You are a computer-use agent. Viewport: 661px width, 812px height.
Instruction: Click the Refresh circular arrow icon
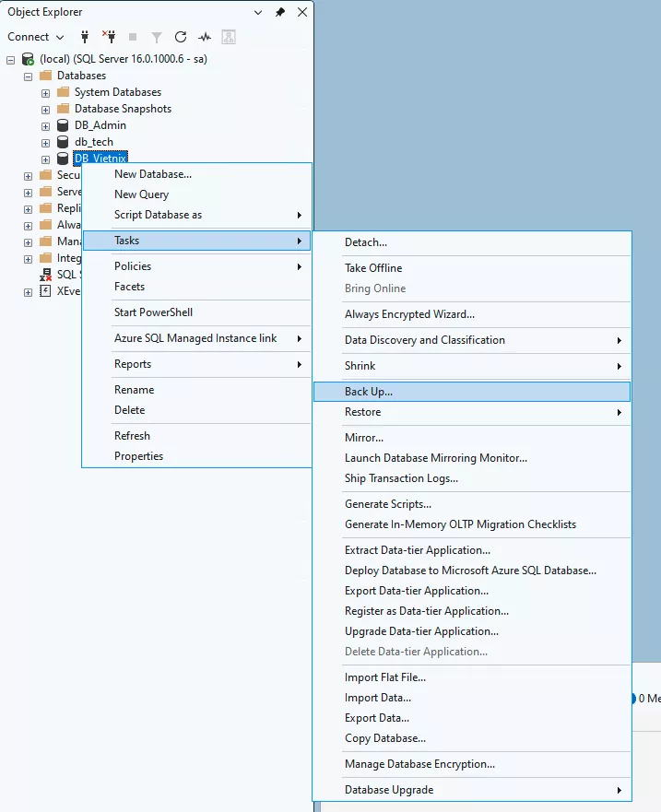click(x=181, y=37)
